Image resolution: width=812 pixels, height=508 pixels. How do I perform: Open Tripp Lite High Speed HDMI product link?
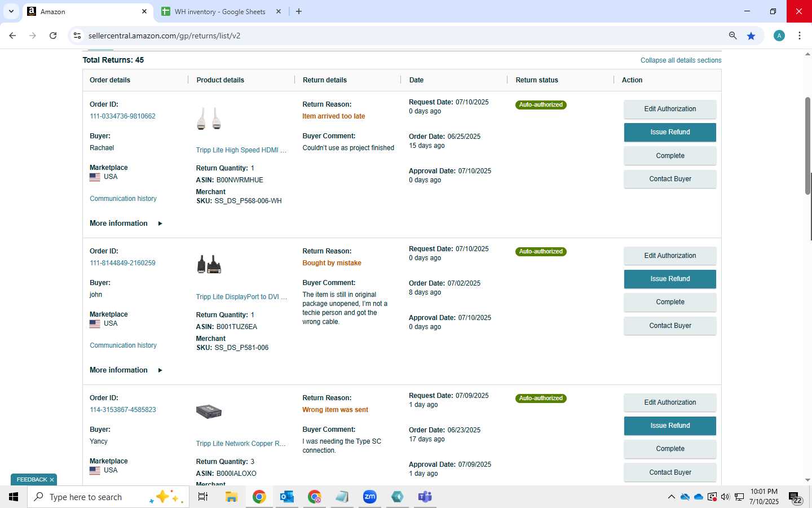[241, 150]
